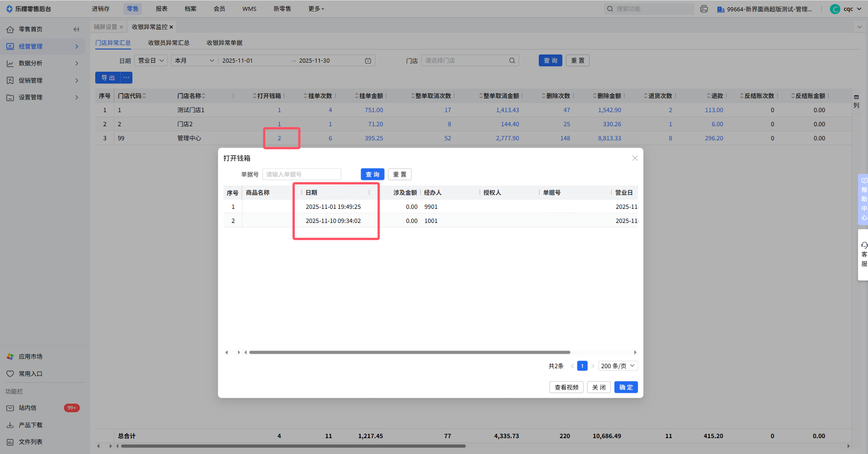Go to 零售首页
The height and width of the screenshot is (454, 868).
click(x=30, y=30)
